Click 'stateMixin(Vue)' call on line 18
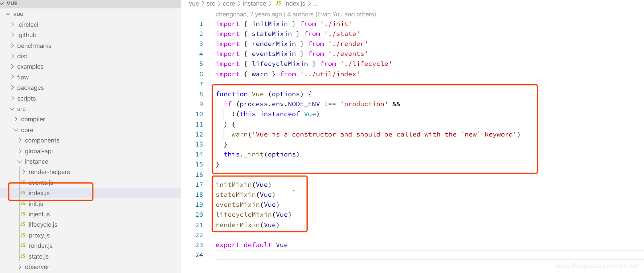 (245, 195)
